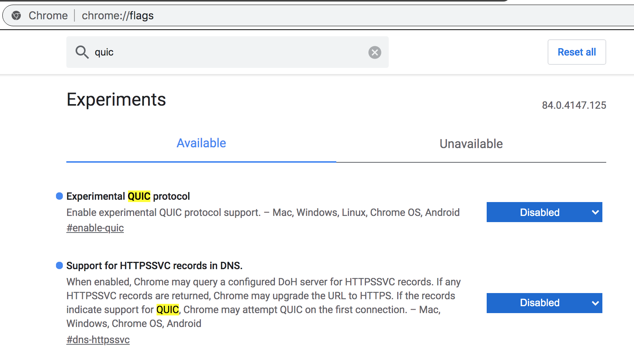Open the Experimental QUIC protocol Disabled dropdown

(x=544, y=212)
